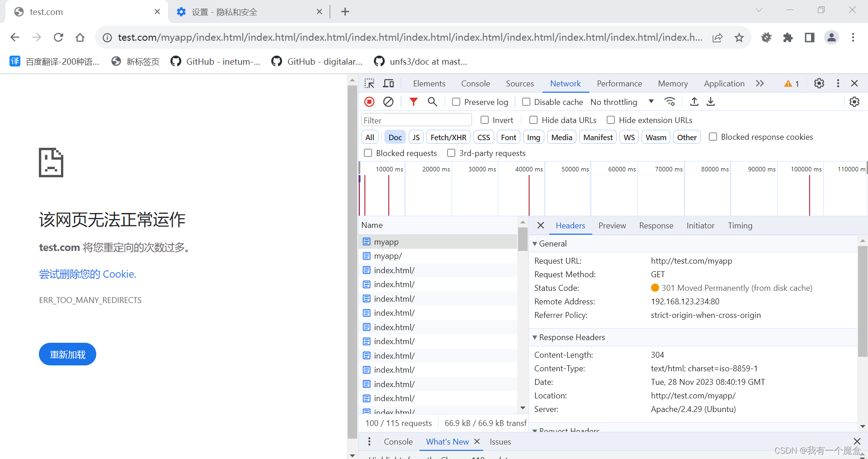Toggle the red filter funnel icon
This screenshot has height=459, width=868.
[413, 102]
